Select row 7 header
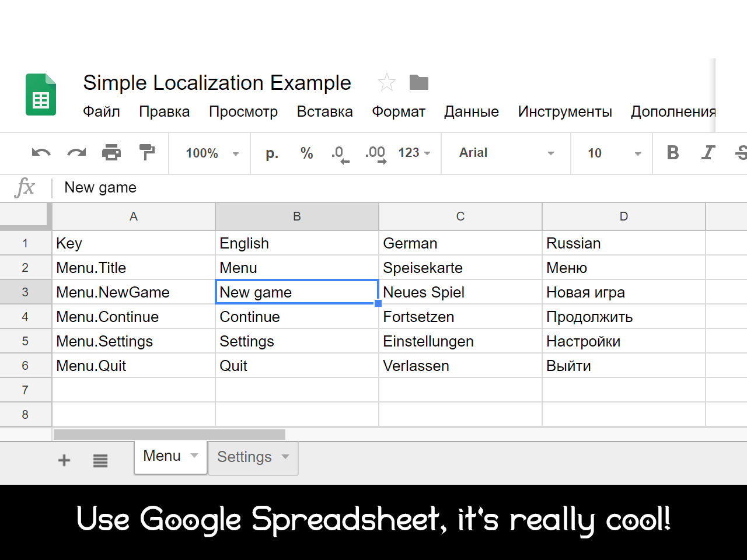 26,390
